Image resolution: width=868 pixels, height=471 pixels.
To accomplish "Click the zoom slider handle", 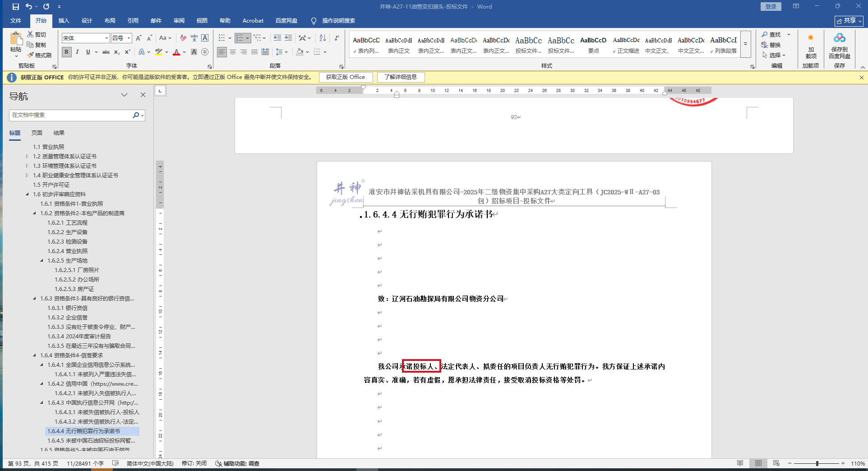I will point(817,463).
